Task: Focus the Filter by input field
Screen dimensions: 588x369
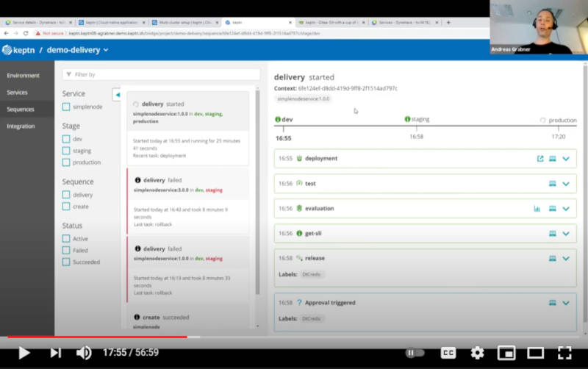Action: tap(161, 74)
